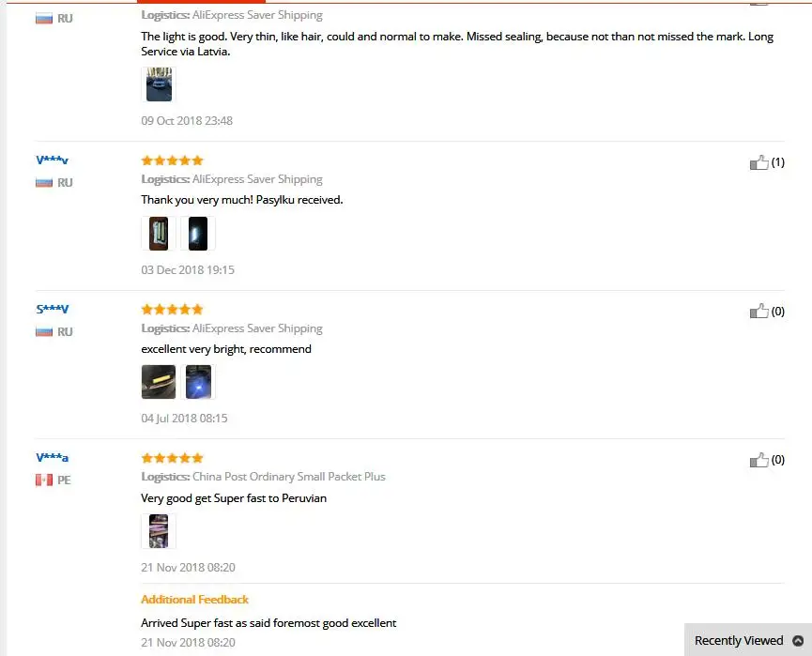Open the Recently Viewed bar
Screen dimensions: 812x656
coord(748,640)
